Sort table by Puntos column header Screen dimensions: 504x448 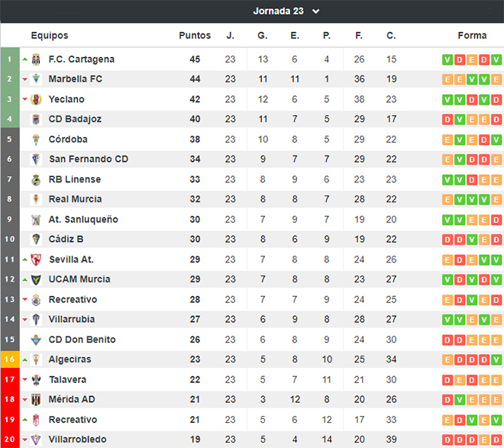(195, 35)
